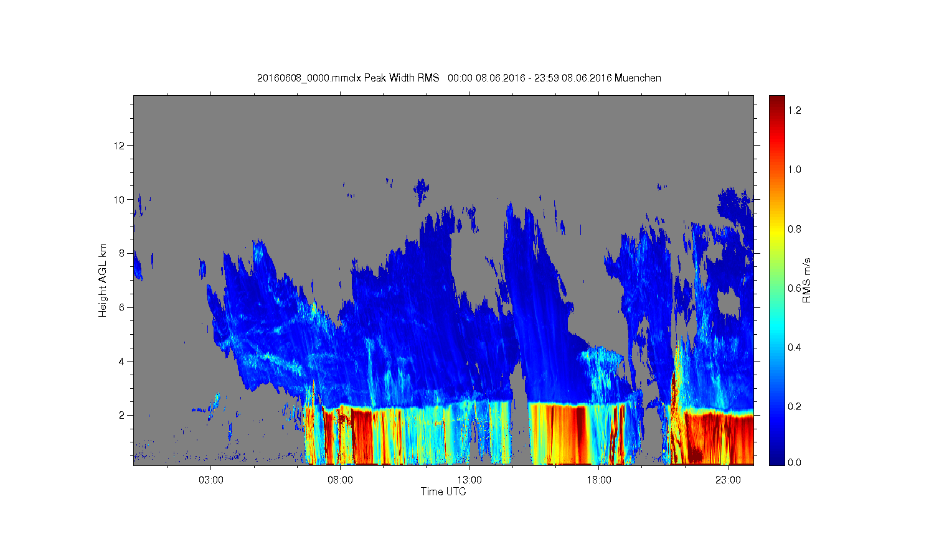
Task: Click the colorbar value 0.6
Action: coord(794,288)
